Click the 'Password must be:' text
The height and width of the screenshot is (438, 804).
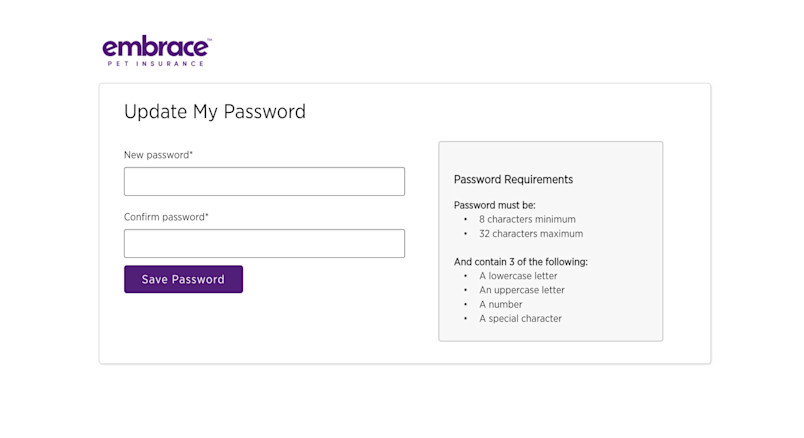495,205
